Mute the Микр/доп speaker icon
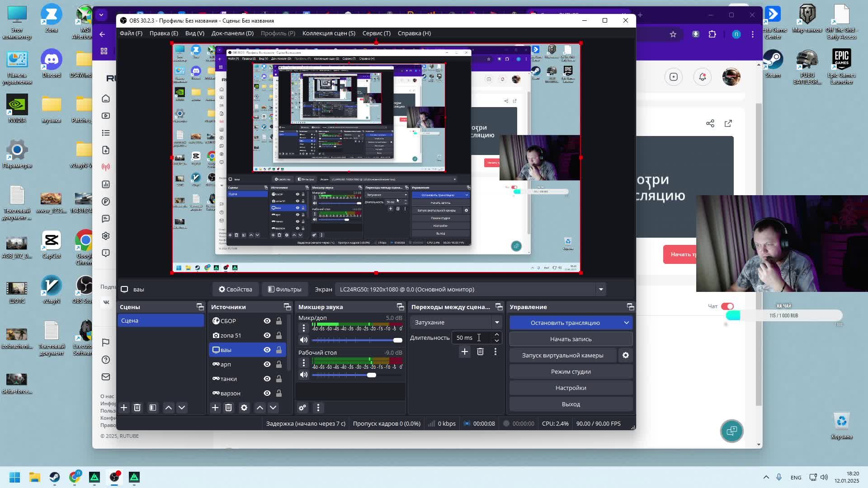Image resolution: width=868 pixels, height=488 pixels. (x=304, y=340)
